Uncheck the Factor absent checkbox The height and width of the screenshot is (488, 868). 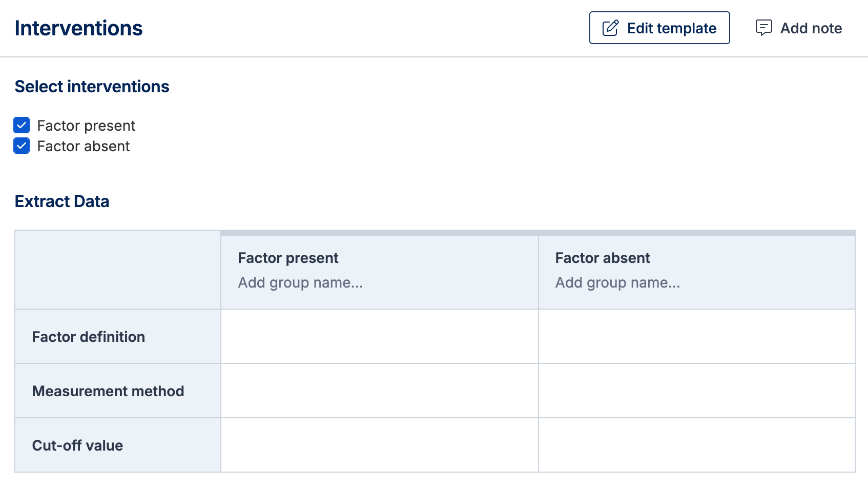[22, 146]
